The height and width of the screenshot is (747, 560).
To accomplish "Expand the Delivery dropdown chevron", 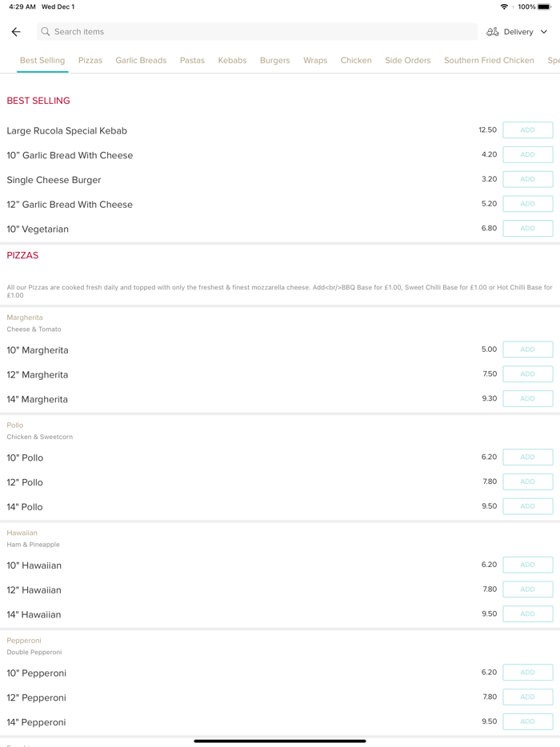I will 544,32.
